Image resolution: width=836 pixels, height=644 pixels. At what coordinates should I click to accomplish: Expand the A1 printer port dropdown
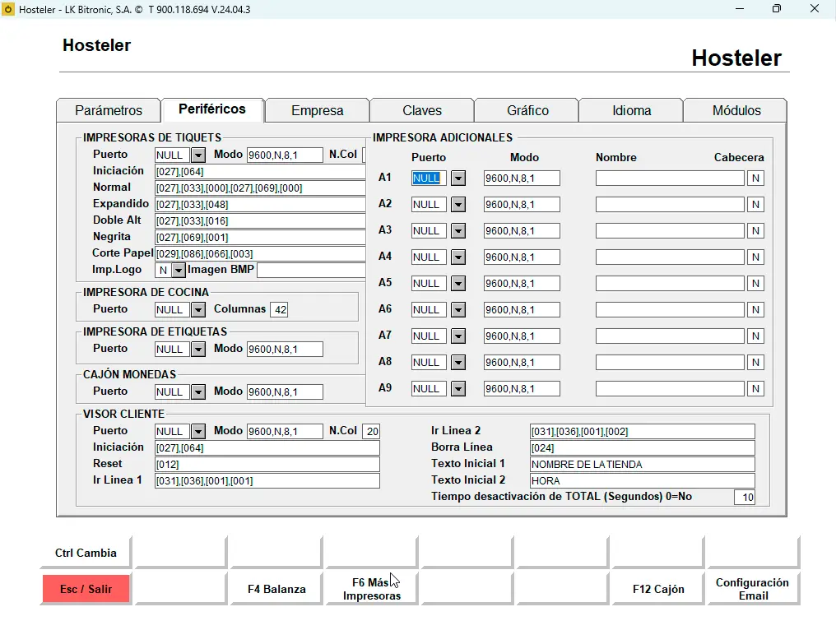coord(458,178)
